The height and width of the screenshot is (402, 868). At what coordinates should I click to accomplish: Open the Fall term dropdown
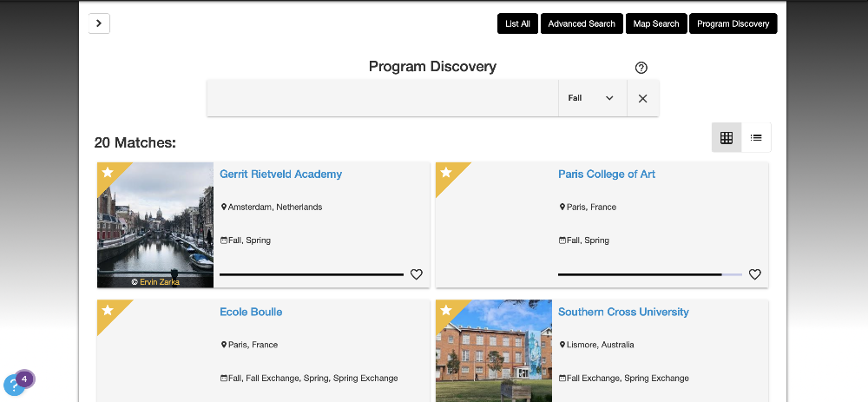coord(592,98)
